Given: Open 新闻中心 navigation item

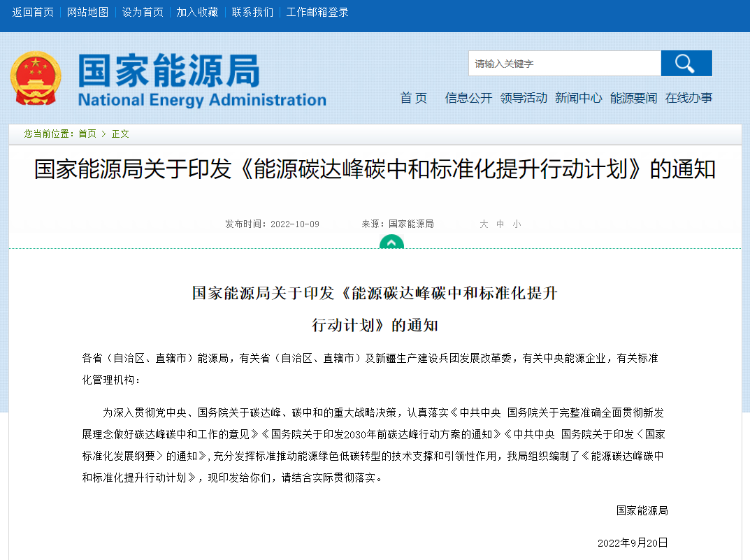Looking at the screenshot, I should point(578,98).
